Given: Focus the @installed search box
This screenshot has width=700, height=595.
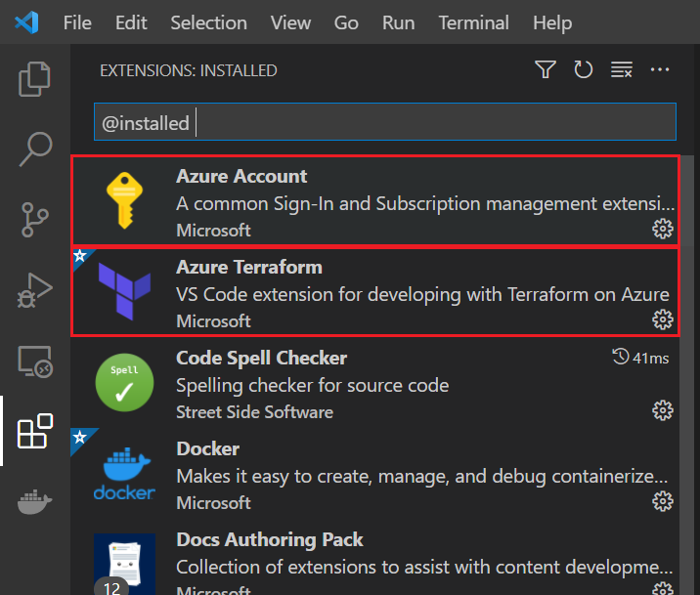Looking at the screenshot, I should (x=385, y=122).
